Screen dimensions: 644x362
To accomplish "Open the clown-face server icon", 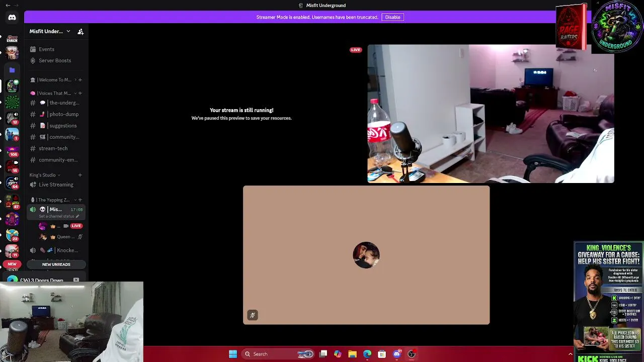I will coord(12,52).
